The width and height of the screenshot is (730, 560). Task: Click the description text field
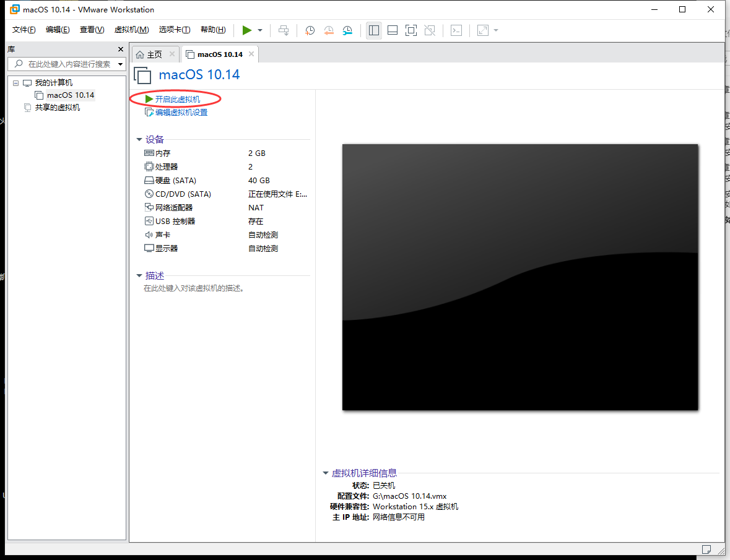194,288
